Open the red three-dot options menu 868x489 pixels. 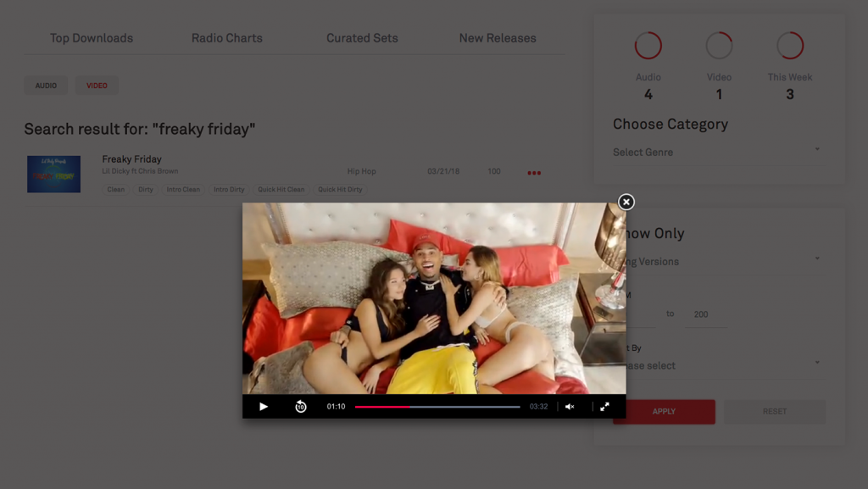pyautogui.click(x=534, y=173)
